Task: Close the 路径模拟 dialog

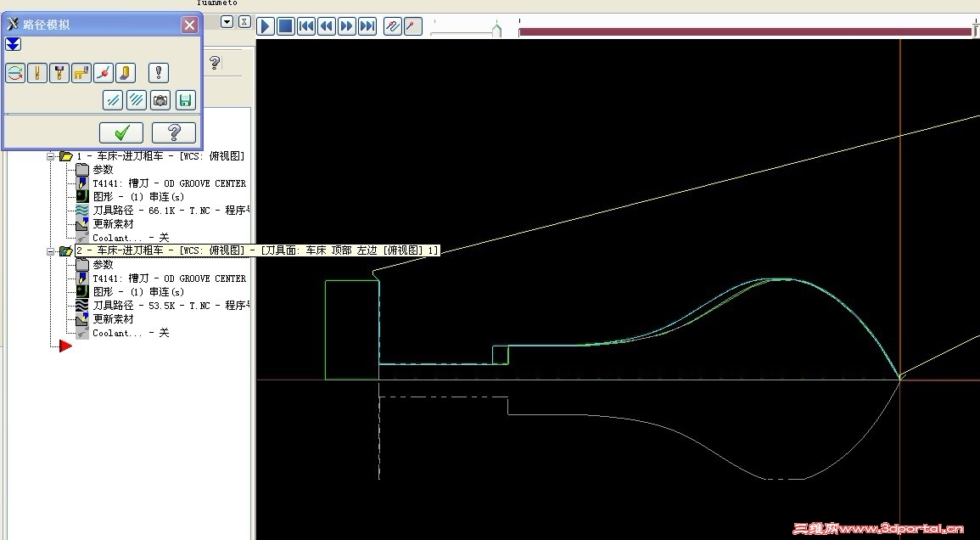Action: coord(189,25)
